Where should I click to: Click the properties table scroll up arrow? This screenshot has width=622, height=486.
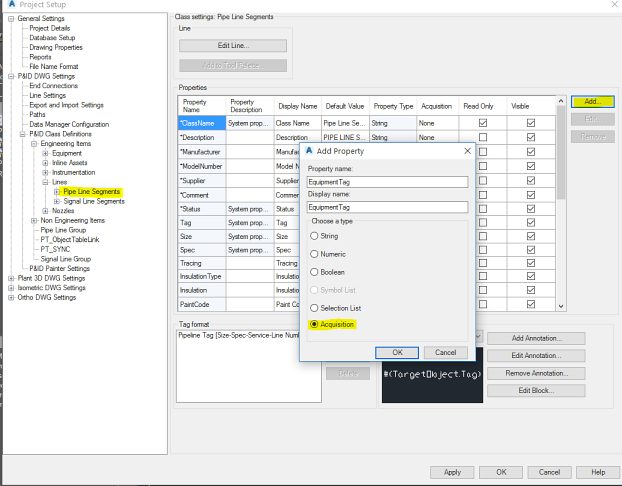click(561, 101)
